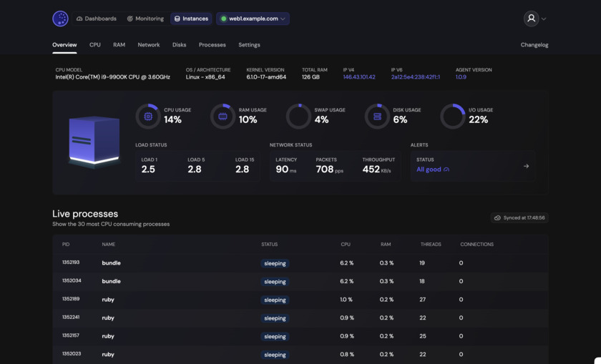Click the server cube illustration
Screen dimensions: 601x364
pos(94,141)
